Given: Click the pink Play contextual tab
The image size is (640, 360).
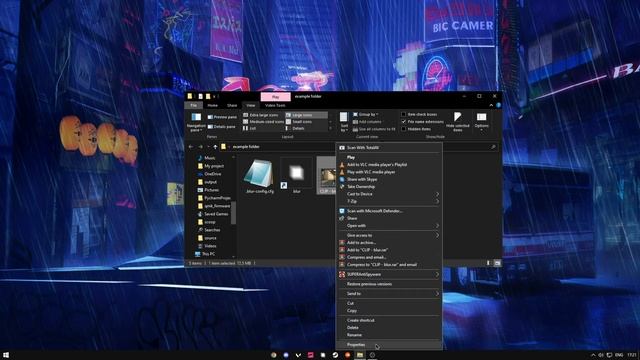Looking at the screenshot, I should (276, 97).
